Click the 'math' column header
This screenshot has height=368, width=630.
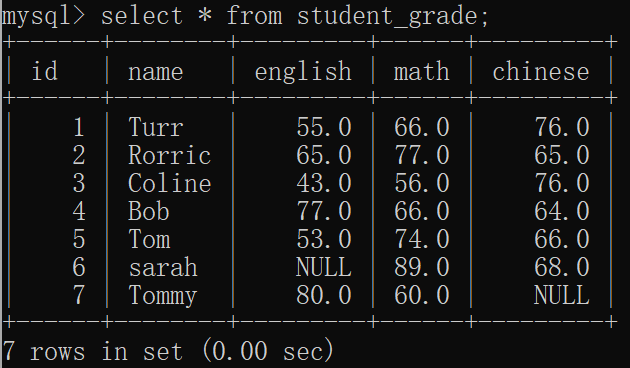[421, 72]
